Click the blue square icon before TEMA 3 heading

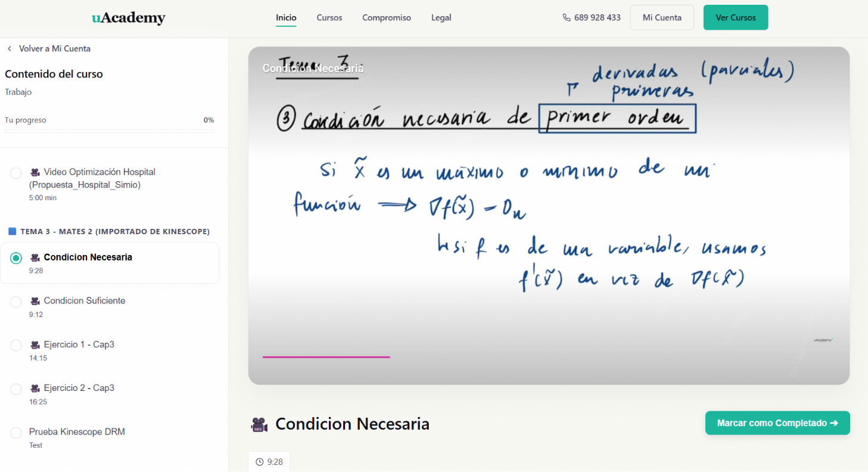[12, 231]
